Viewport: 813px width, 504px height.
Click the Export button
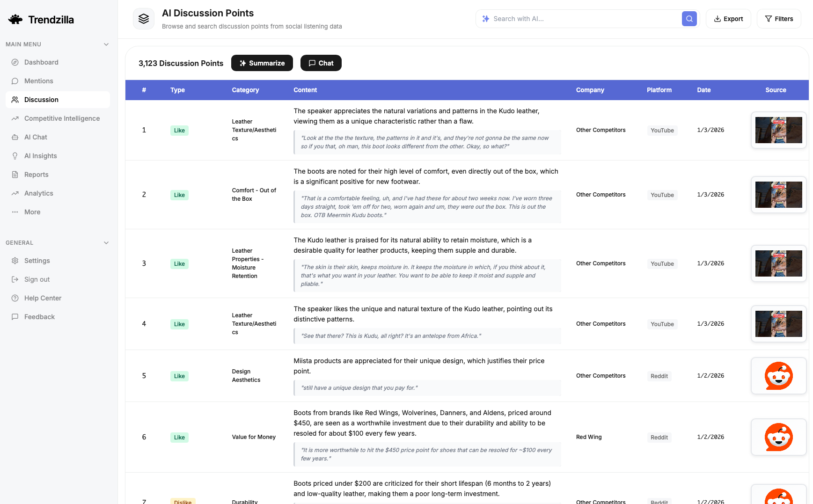[728, 19]
